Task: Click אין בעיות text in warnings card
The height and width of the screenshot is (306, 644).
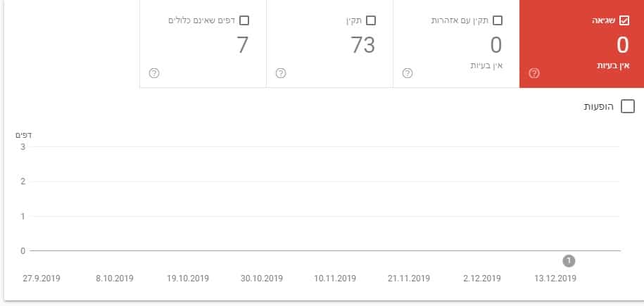Action: coord(486,65)
